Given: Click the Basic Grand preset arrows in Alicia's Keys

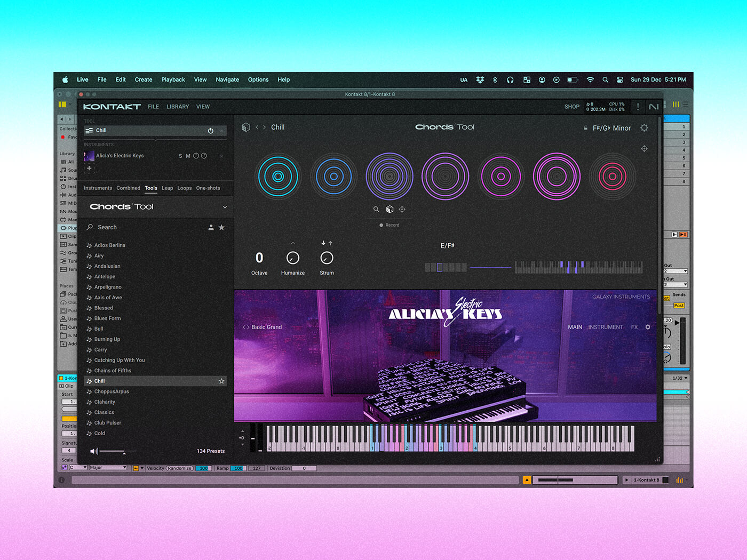Looking at the screenshot, I should point(246,327).
